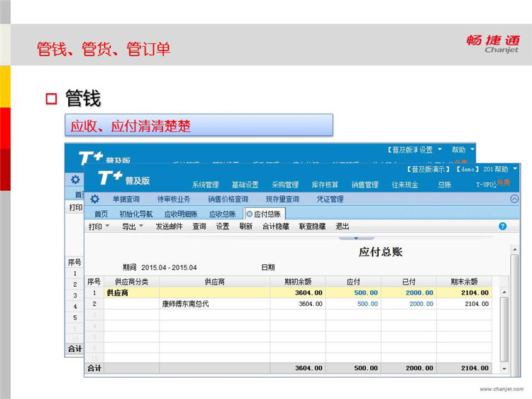Screen dimensions: 532x399
Task: Switch to the 首页 tab
Action: [x=101, y=214]
